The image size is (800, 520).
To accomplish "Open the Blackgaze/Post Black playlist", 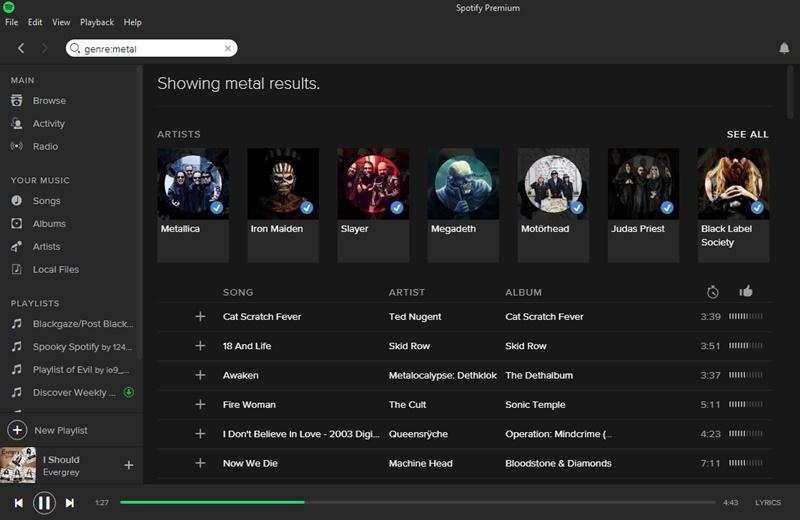I will [x=83, y=324].
